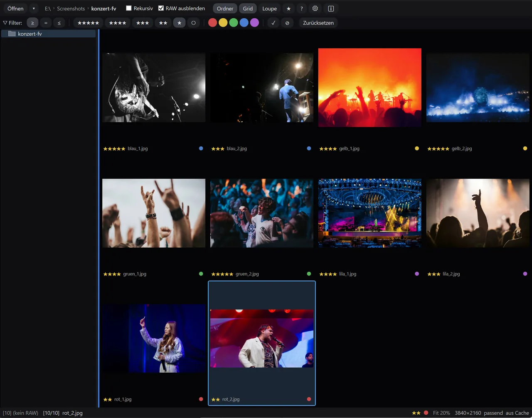Select gelb_2.jpg blue stage thumbnail
Image resolution: width=532 pixels, height=418 pixels.
(478, 88)
